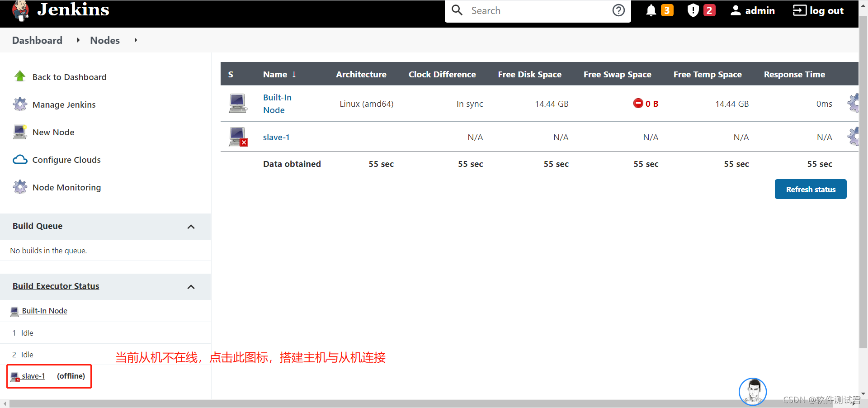The height and width of the screenshot is (408, 868).
Task: Open Built-In Node link in table
Action: pos(277,104)
